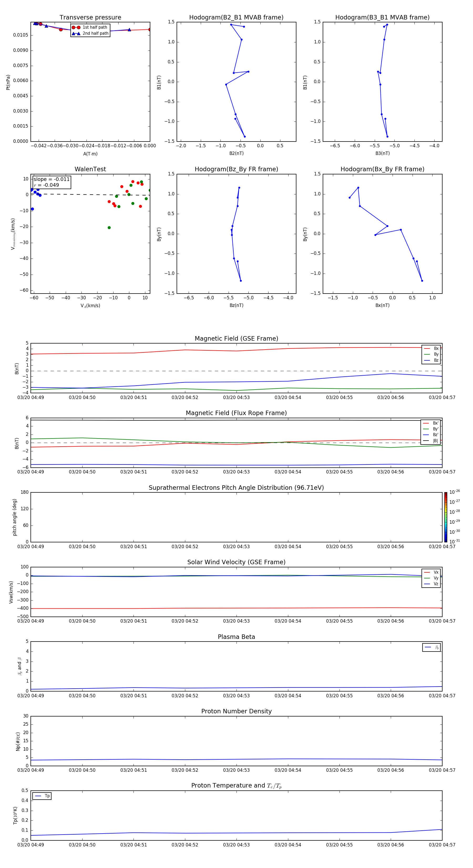Click the 'Hodogram(Bz_By FR frame)' title
This screenshot has width=473, height=868.
point(236,169)
